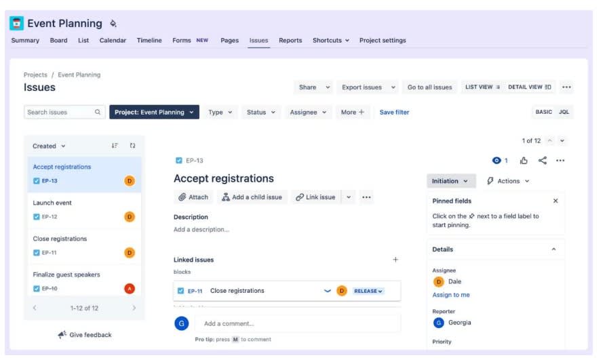
Task: Click the paint bucket icon beside Event Planning
Action: (113, 24)
